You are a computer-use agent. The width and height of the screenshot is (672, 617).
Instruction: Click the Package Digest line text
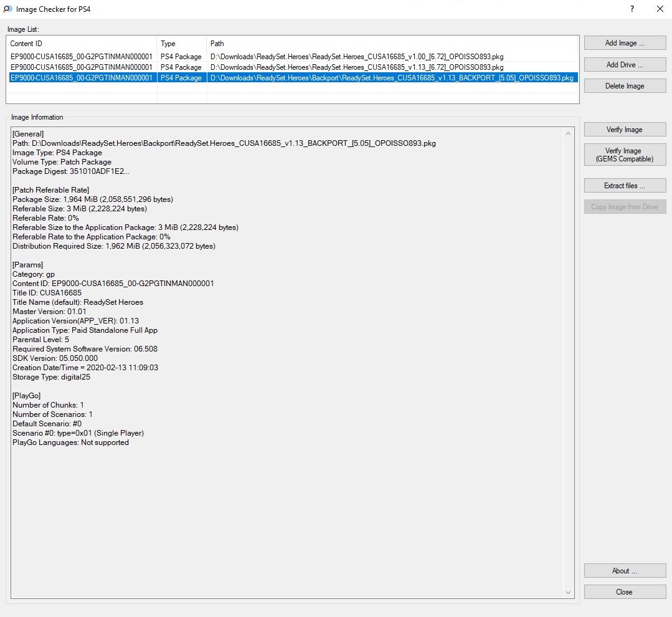pyautogui.click(x=71, y=171)
